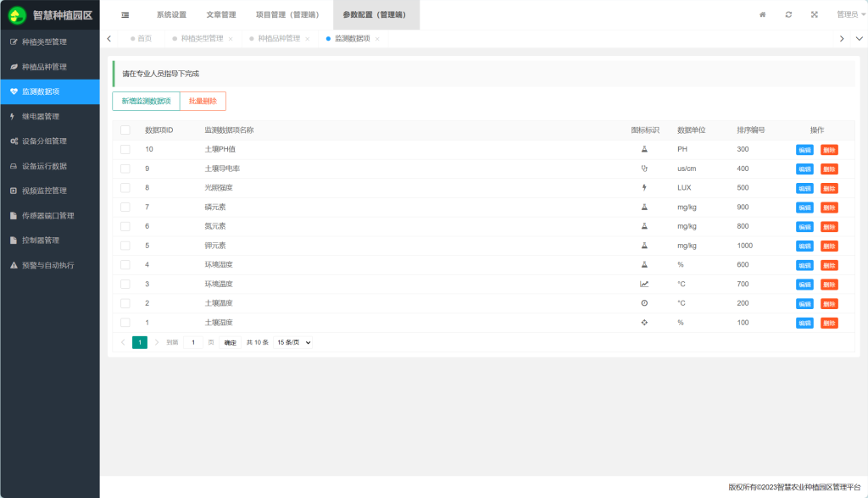Open the 15 条/页 page size dropdown
The height and width of the screenshot is (498, 868).
pyautogui.click(x=293, y=342)
